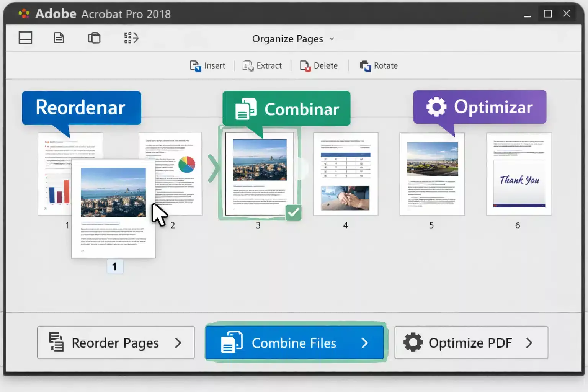This screenshot has width=588, height=392.
Task: Toggle off the checkmark on page 3
Action: (294, 213)
